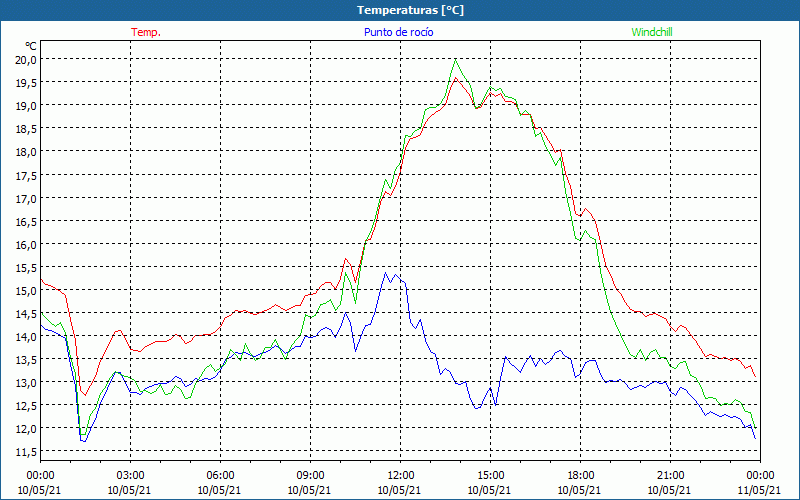Click the 20,0 y-axis value
This screenshot has width=800, height=500.
(27, 60)
